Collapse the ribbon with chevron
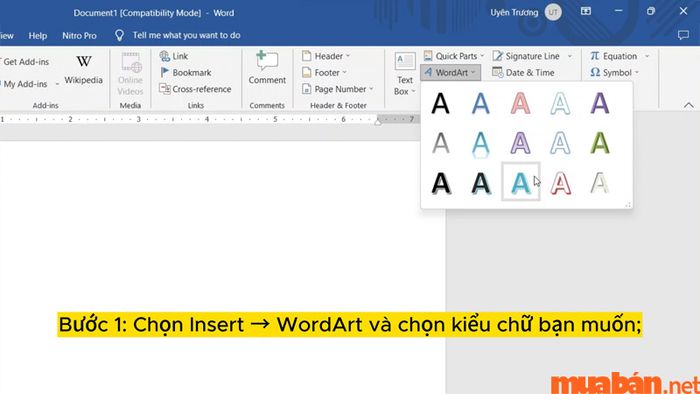 689,105
